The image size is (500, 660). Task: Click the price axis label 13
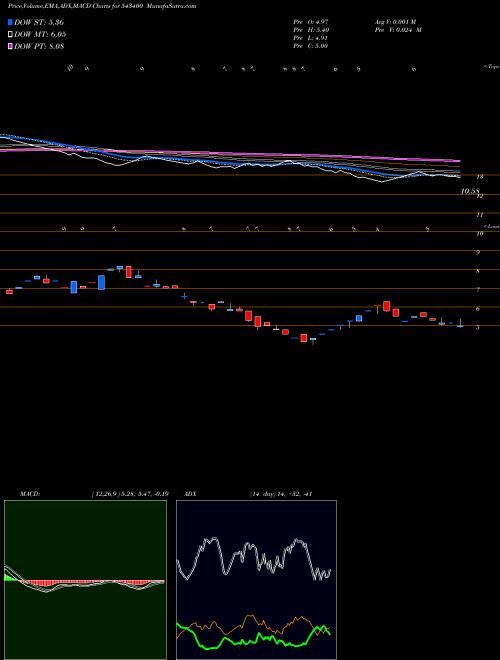pos(479,177)
